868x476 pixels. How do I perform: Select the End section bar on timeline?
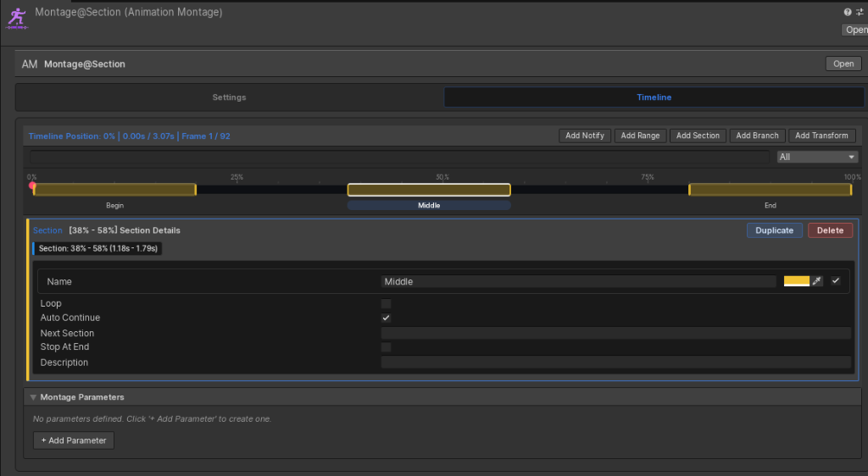click(770, 190)
